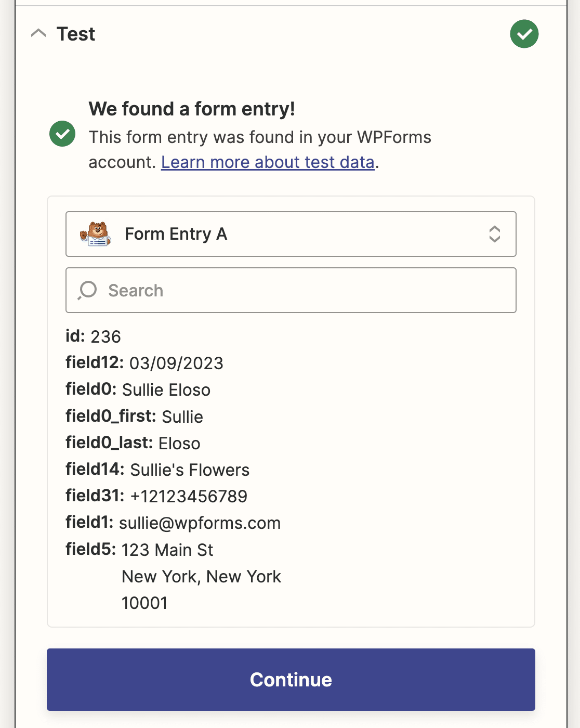Select field31 phone number value
Viewport: 580px width, 728px height.
tap(189, 496)
